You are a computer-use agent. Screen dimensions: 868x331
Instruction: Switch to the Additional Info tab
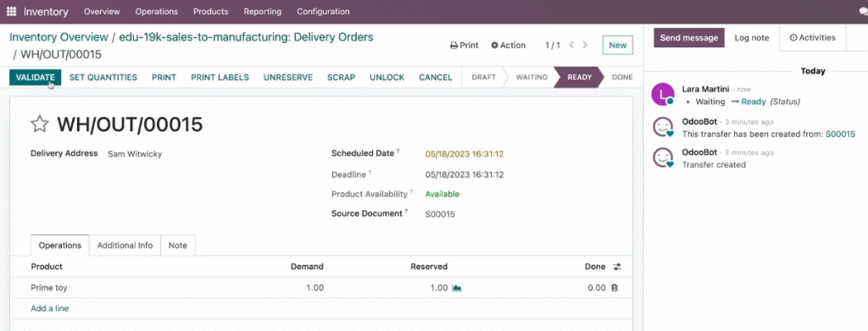[125, 245]
